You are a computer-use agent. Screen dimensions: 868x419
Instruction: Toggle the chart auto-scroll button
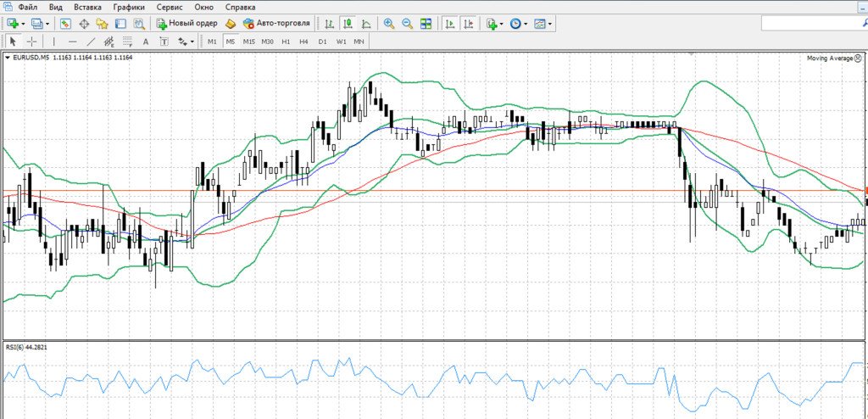[x=450, y=24]
